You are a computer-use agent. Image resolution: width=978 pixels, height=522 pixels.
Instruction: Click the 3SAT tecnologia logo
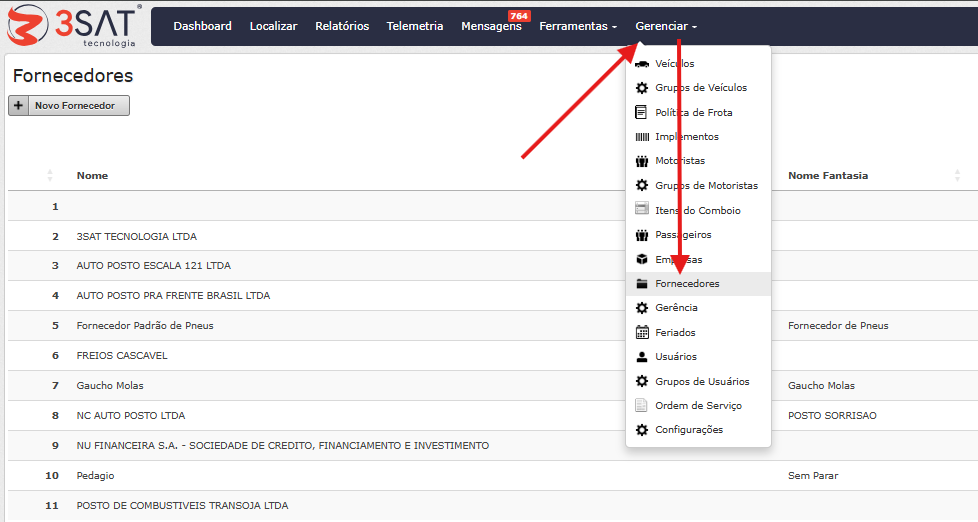pyautogui.click(x=74, y=26)
